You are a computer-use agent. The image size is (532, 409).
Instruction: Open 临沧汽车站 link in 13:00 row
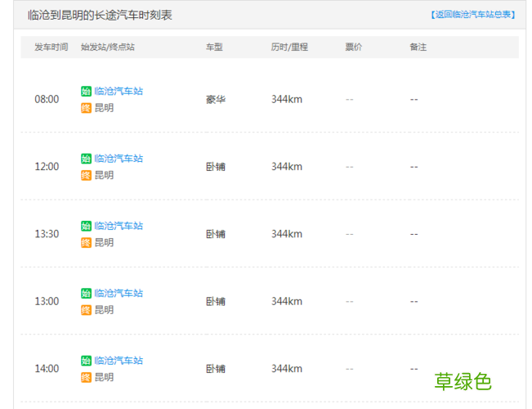(118, 293)
